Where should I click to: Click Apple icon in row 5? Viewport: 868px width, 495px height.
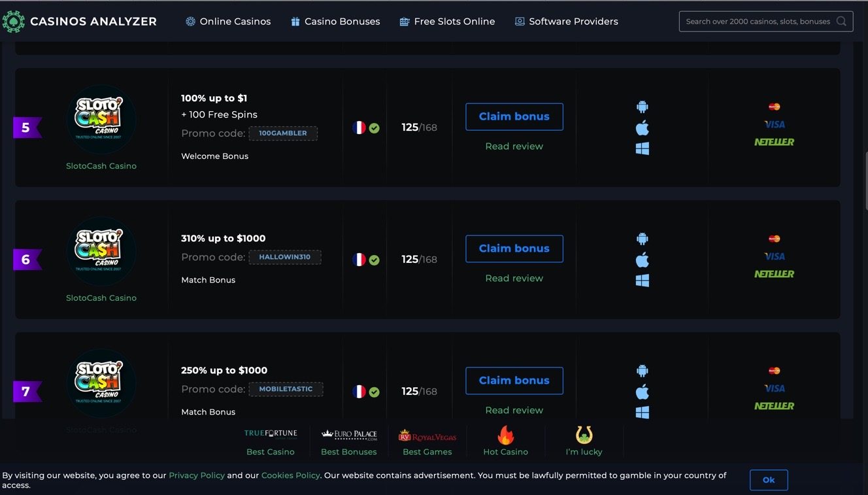pos(643,128)
